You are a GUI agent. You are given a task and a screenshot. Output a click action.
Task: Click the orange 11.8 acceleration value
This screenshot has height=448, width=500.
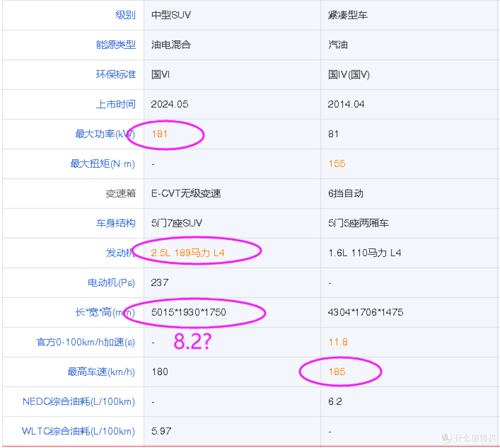338,342
